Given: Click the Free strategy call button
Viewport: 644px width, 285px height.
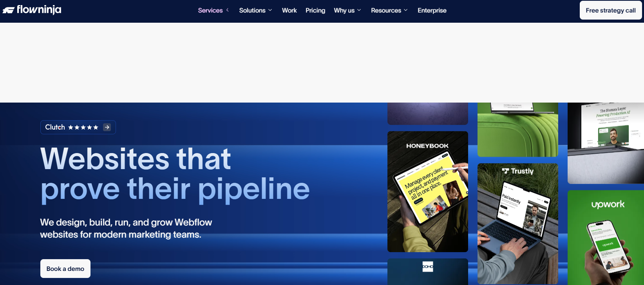Looking at the screenshot, I should point(611,11).
